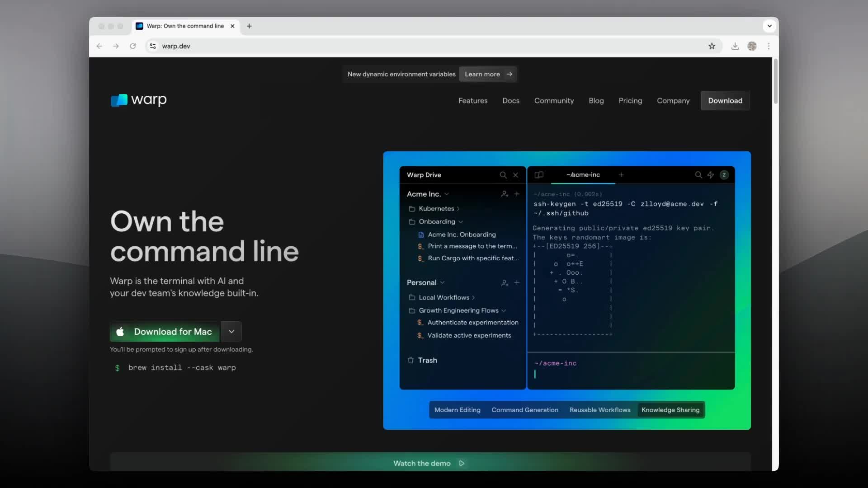Select the Knowledge Sharing tab

(x=670, y=410)
